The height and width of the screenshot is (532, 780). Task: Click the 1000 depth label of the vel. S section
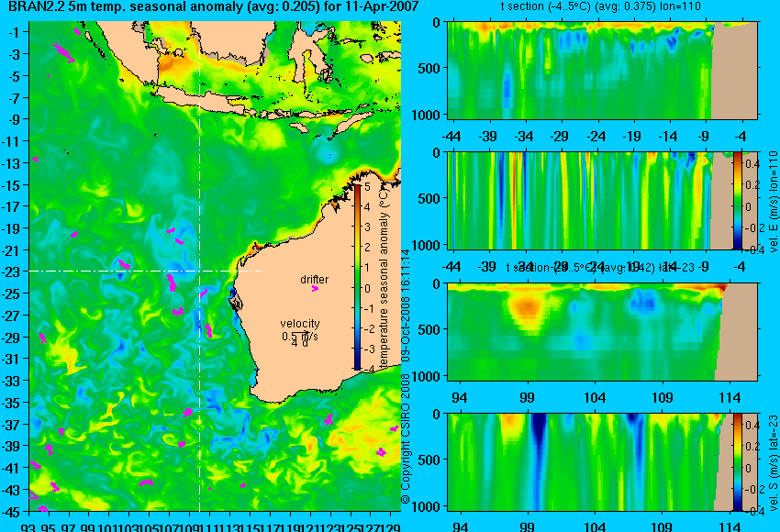[426, 506]
